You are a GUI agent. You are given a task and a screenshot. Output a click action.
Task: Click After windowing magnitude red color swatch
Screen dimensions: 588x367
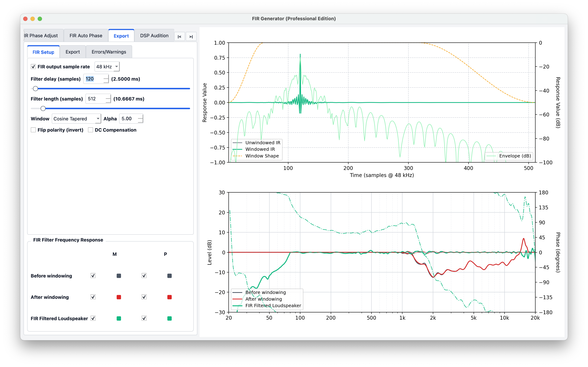[x=119, y=297]
